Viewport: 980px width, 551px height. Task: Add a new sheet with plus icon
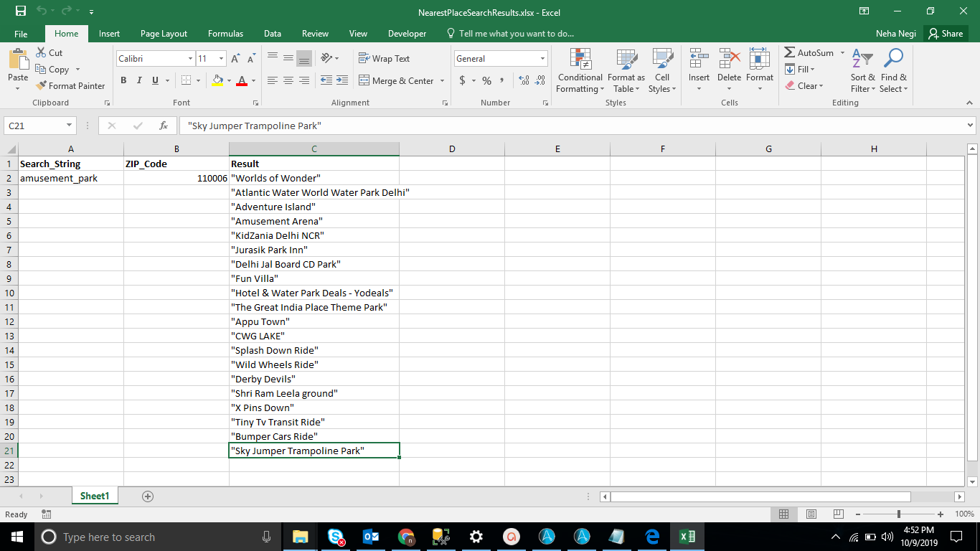148,496
